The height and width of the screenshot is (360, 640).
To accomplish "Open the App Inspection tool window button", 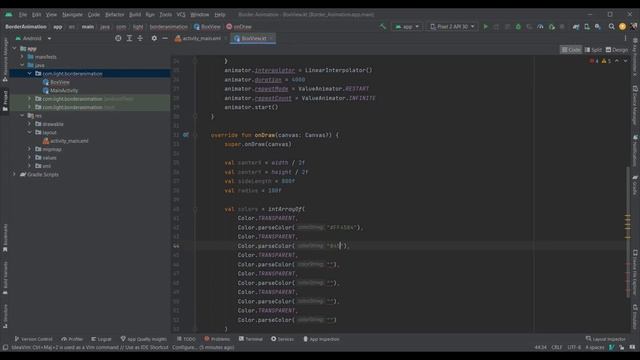I will point(321,339).
